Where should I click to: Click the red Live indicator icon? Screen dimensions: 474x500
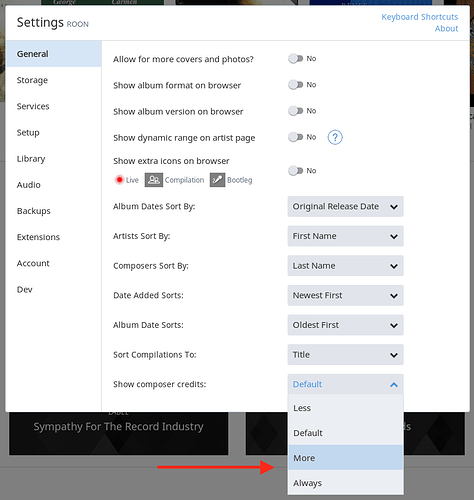pyautogui.click(x=119, y=180)
